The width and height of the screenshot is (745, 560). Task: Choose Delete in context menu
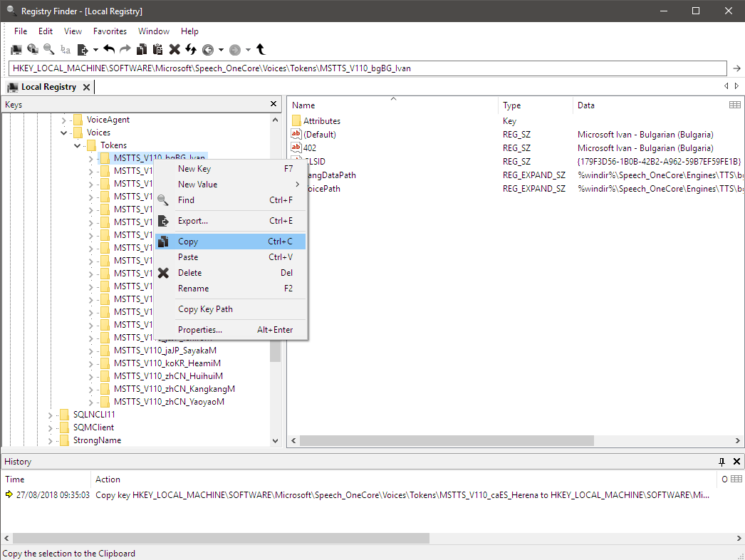231,273
